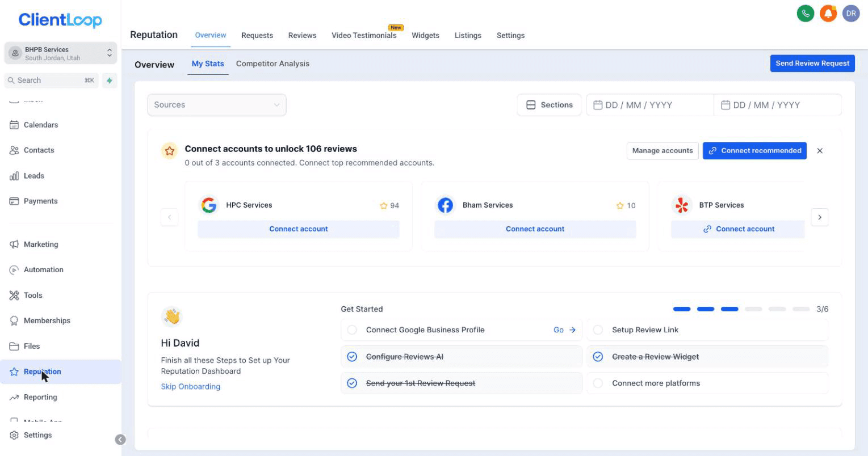
Task: Check off Connect more platforms step
Action: (598, 383)
